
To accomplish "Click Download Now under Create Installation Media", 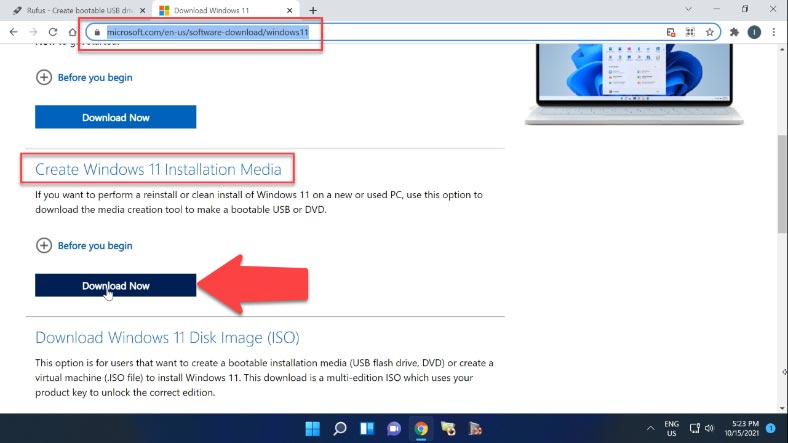I will coord(116,285).
